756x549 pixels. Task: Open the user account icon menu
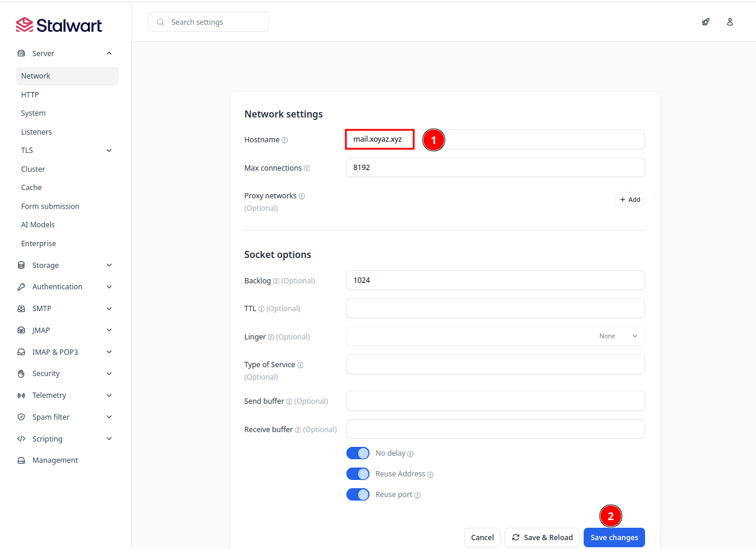[x=730, y=22]
